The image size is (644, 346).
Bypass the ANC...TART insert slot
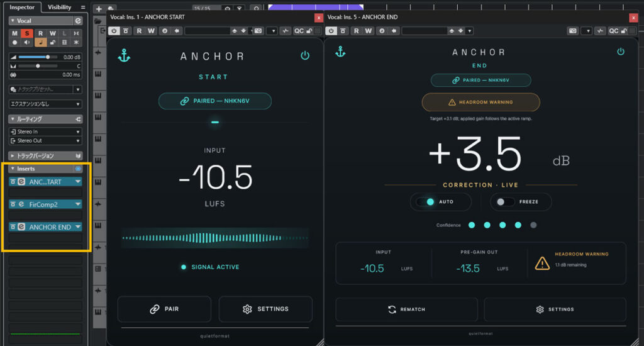pos(13,182)
